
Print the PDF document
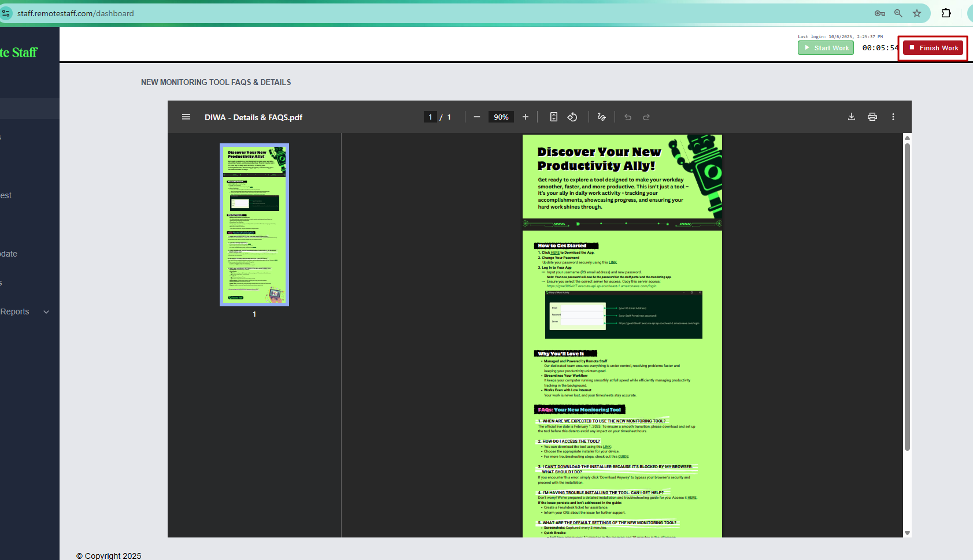(x=872, y=117)
